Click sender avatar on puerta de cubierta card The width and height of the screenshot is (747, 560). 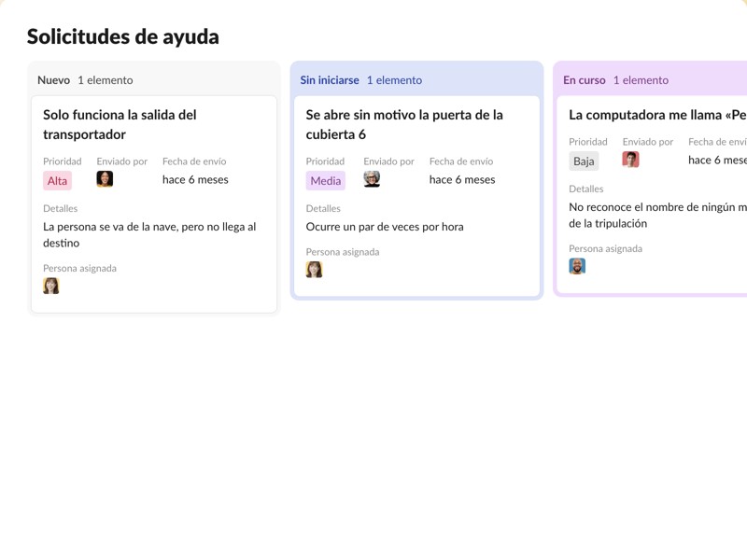click(x=372, y=179)
